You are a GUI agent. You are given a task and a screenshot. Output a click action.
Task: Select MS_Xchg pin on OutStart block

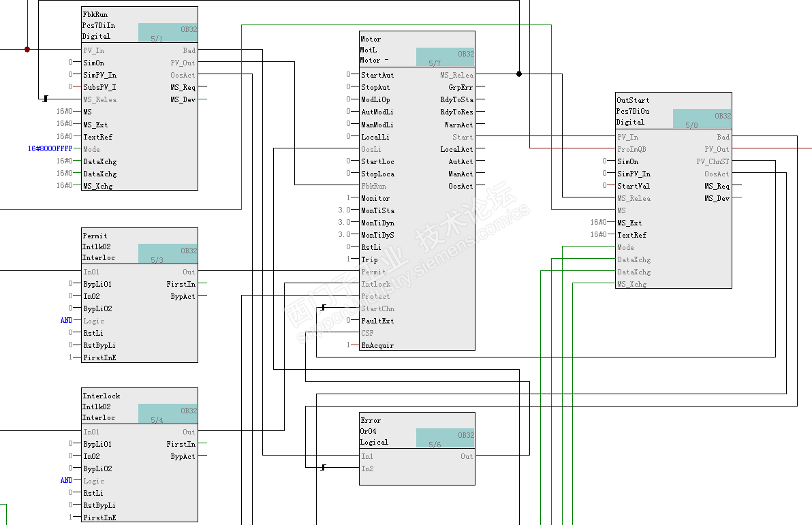click(631, 284)
